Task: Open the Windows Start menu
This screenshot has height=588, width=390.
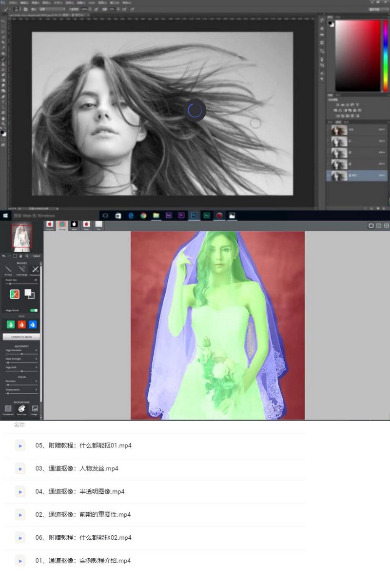Action: pos(6,215)
